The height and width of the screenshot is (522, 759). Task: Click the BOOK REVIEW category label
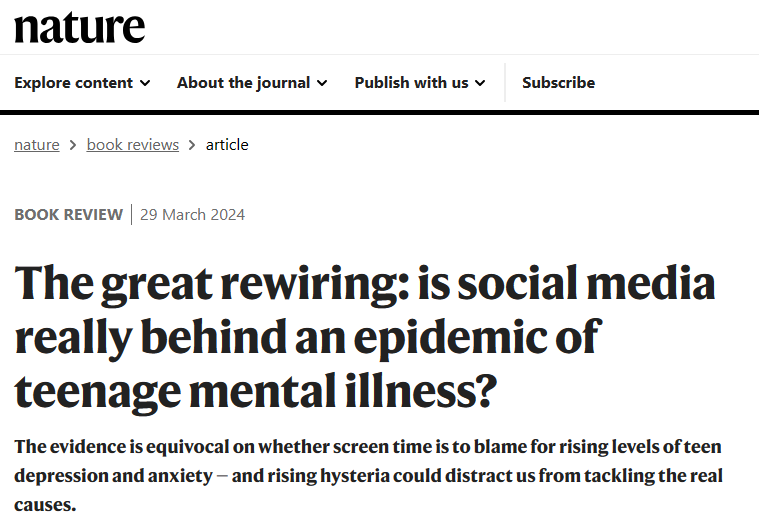tap(68, 215)
